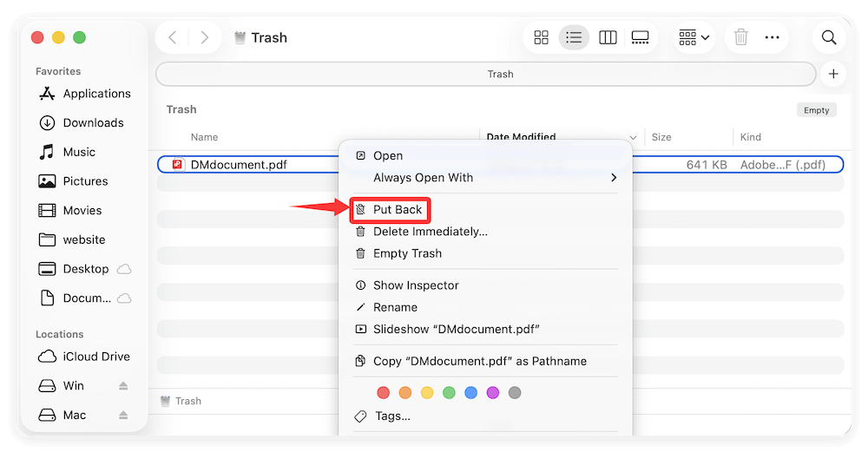Open iCloud Drive location
The image size is (868, 452).
pyautogui.click(x=84, y=357)
